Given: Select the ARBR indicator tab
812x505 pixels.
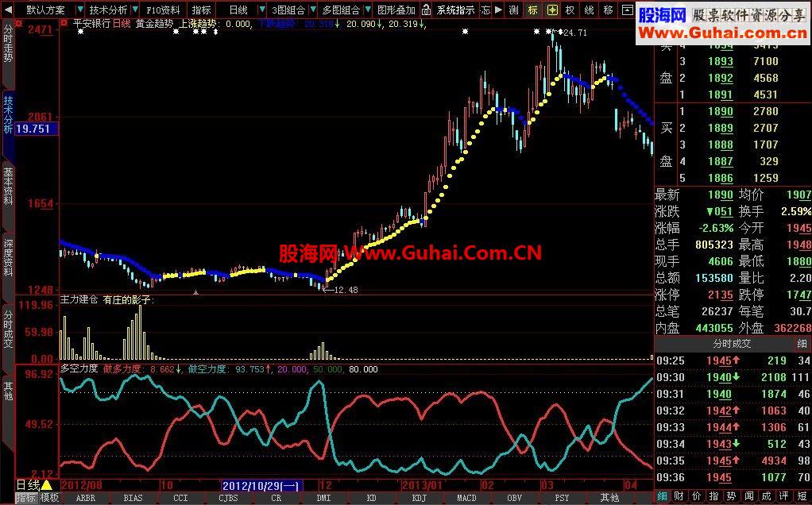Looking at the screenshot, I should (86, 499).
